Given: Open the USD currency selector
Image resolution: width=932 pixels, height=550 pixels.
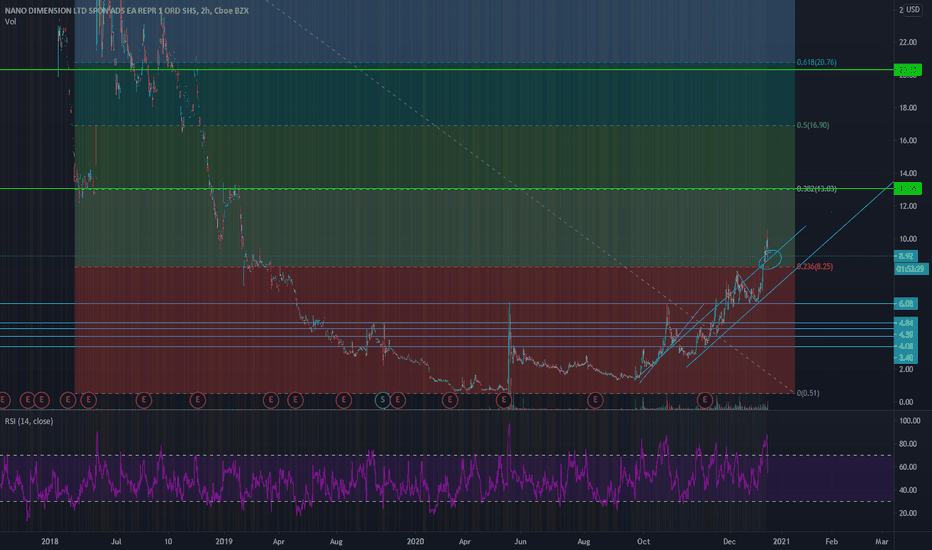Looking at the screenshot, I should (x=912, y=10).
